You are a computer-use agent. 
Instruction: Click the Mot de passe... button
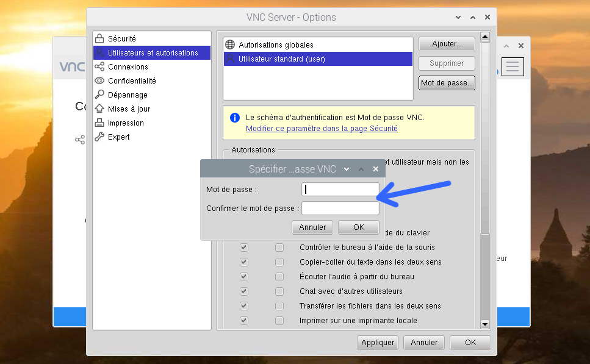pos(447,83)
